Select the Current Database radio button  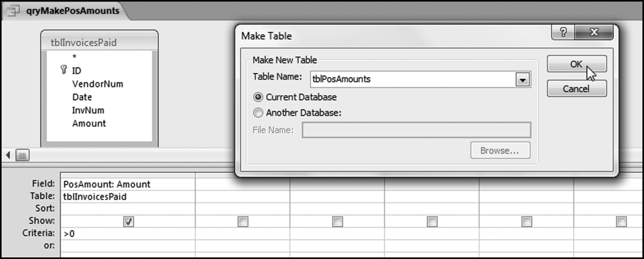(258, 97)
